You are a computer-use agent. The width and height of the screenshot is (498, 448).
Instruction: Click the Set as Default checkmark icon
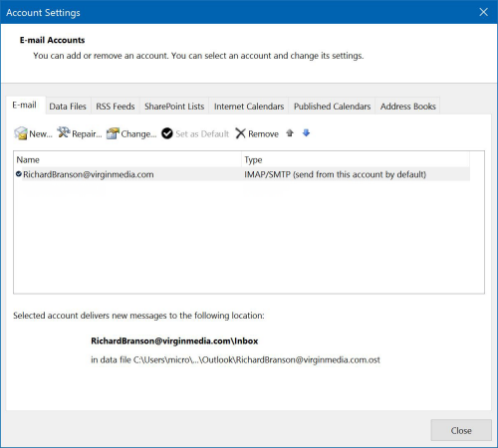click(x=167, y=133)
